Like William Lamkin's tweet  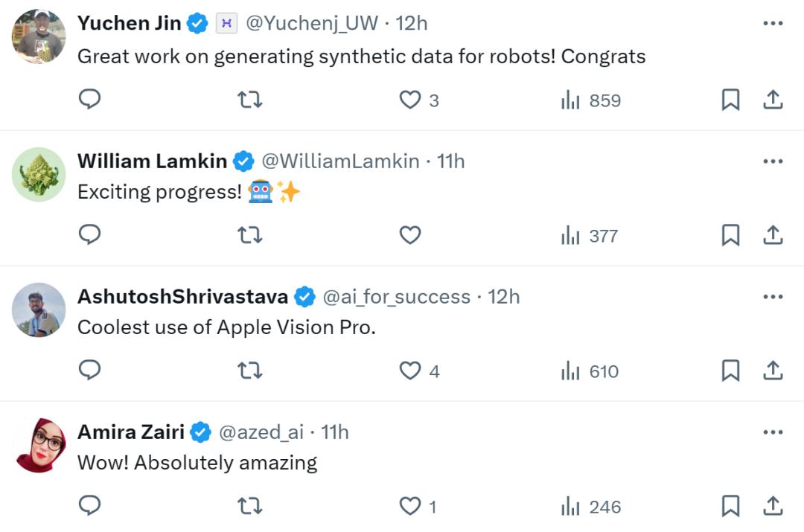pos(410,235)
